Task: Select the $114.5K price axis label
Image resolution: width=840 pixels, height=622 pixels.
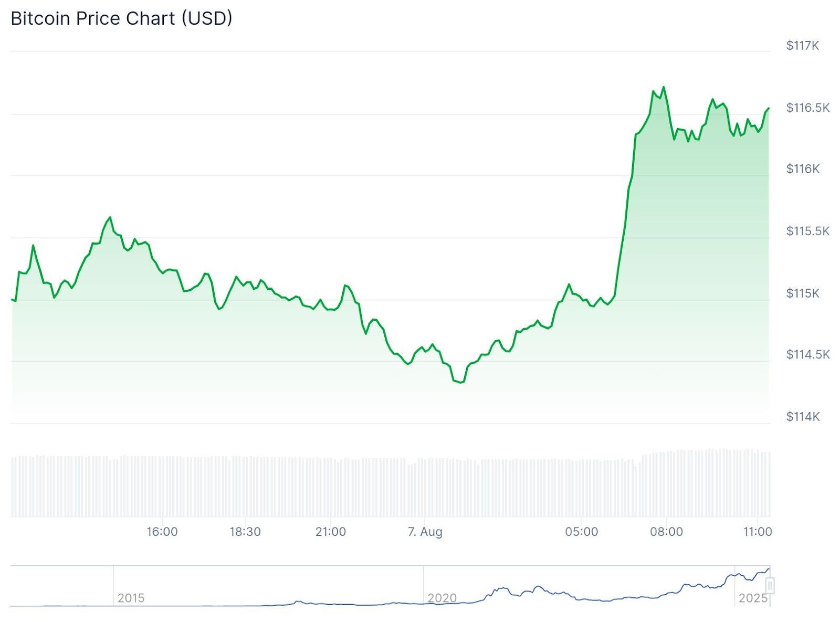Action: [807, 354]
